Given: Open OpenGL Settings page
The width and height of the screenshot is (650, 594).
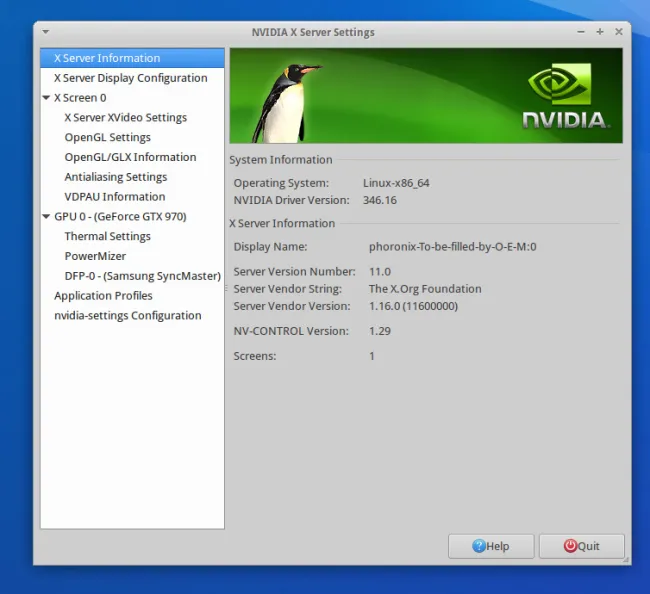Looking at the screenshot, I should (x=107, y=137).
